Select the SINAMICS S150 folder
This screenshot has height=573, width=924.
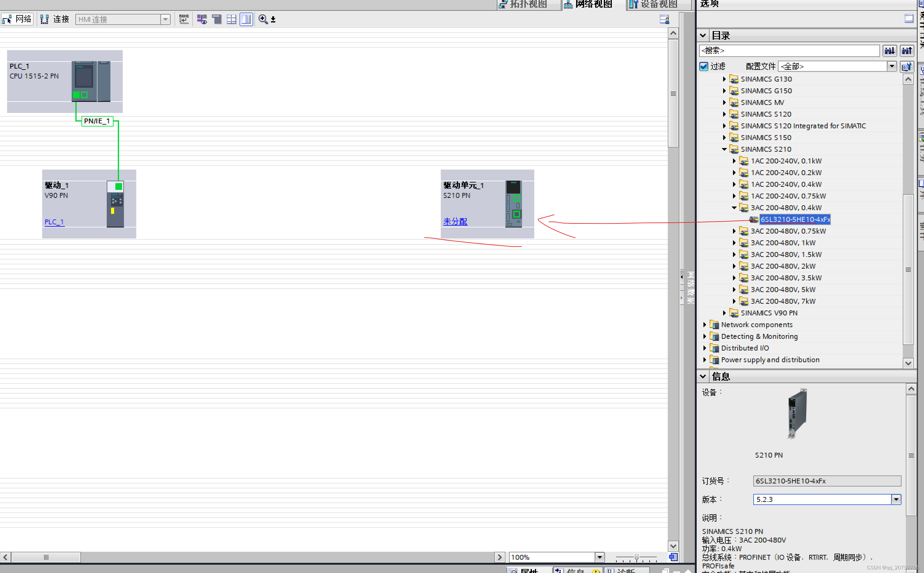(x=766, y=138)
